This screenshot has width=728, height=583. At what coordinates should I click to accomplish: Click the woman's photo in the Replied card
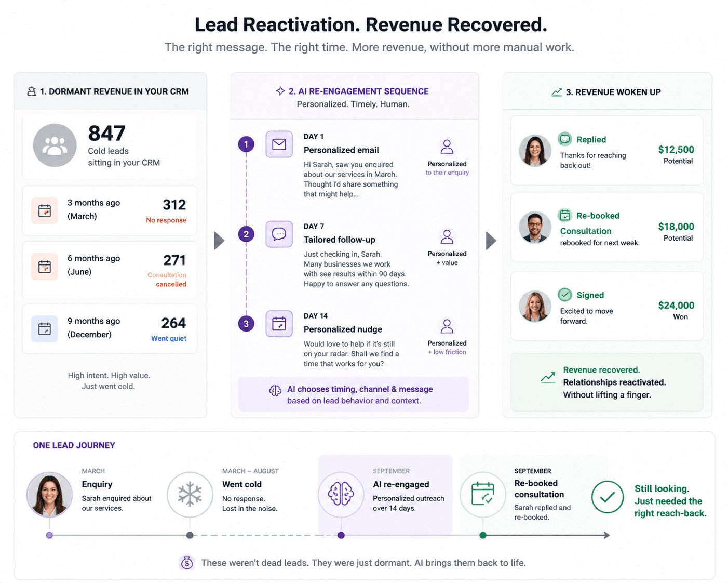(535, 151)
